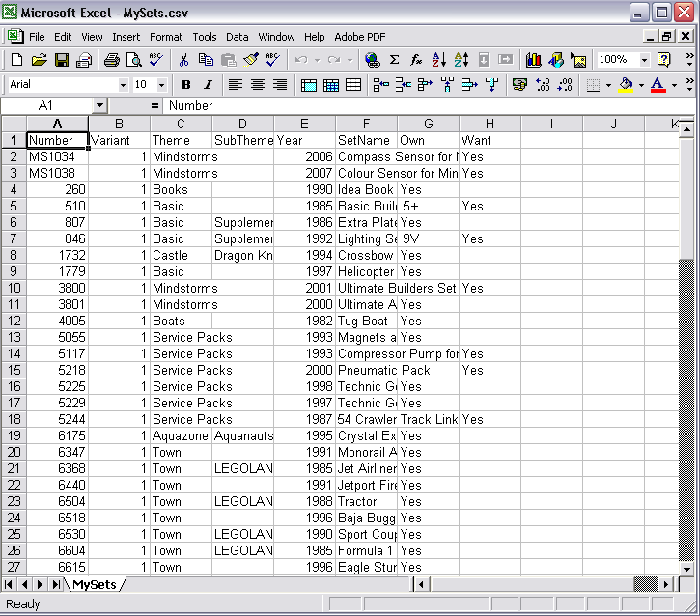Viewport: 700px width, 616px height.
Task: Open a file with the Open folder icon
Action: (39, 59)
